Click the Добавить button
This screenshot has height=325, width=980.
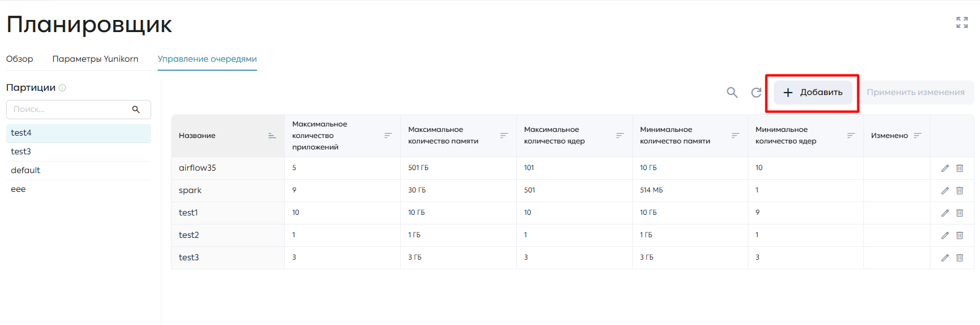(813, 93)
